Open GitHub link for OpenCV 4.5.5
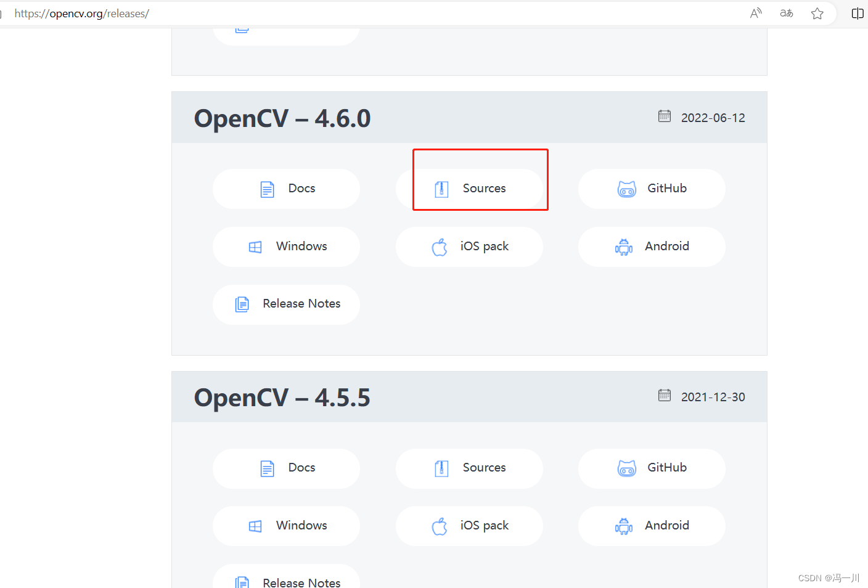 652,468
